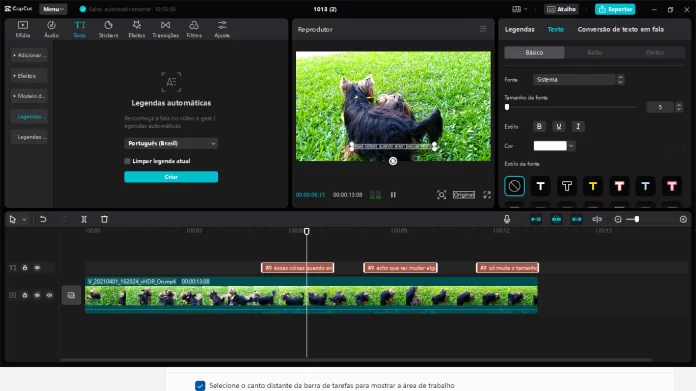
Task: Click the microphone voice-over icon
Action: coord(506,219)
